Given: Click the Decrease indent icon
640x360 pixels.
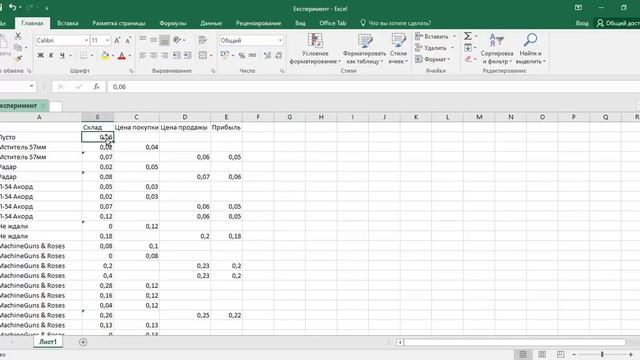Looking at the screenshot, I should [177, 55].
